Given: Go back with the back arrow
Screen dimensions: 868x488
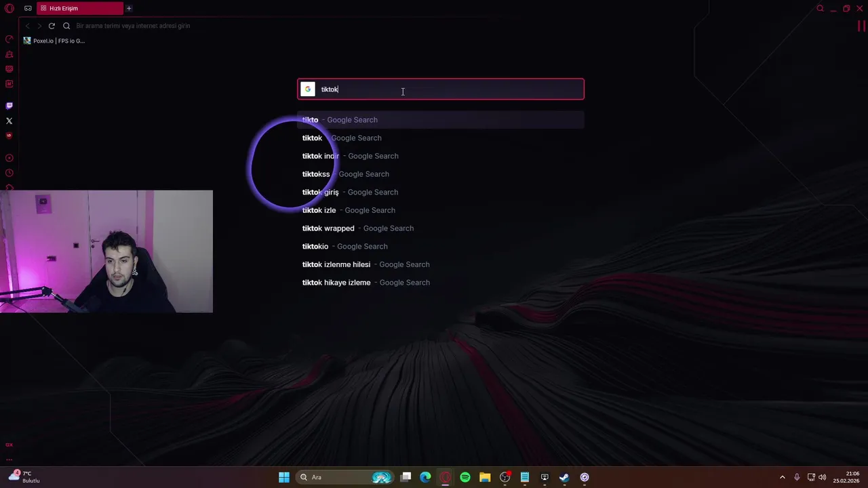Looking at the screenshot, I should (28, 26).
